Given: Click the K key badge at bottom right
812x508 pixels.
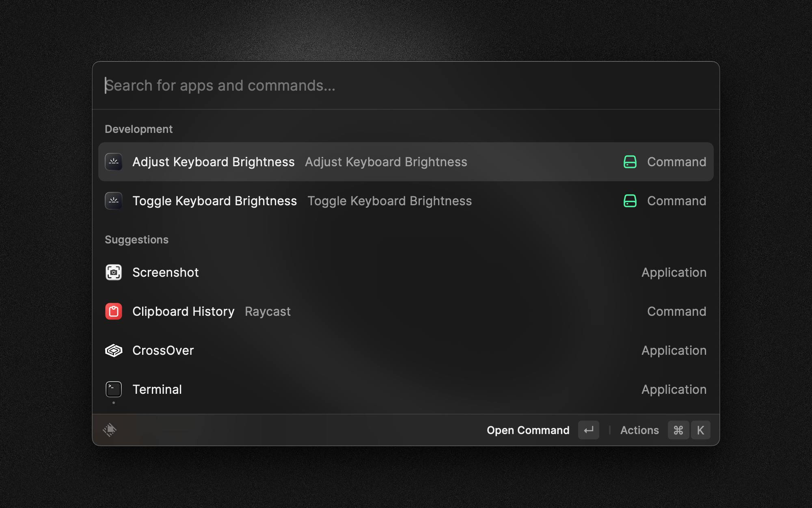Looking at the screenshot, I should pos(701,430).
